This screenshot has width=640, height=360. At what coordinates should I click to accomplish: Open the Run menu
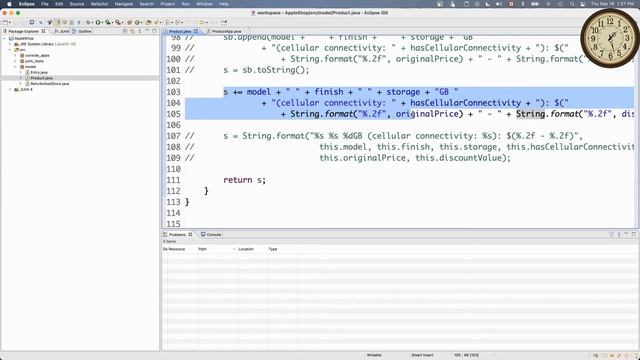pyautogui.click(x=185, y=4)
